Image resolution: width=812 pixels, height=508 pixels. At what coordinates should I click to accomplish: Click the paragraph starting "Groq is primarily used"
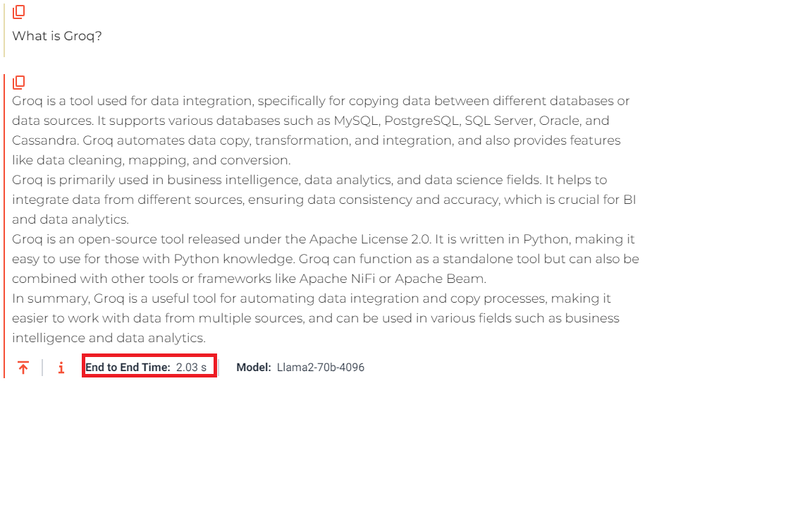click(324, 200)
